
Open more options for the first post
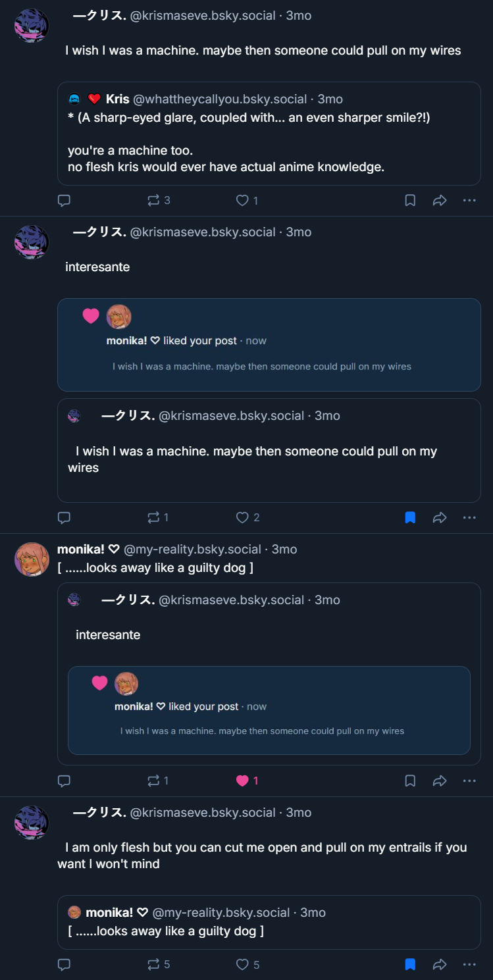point(469,200)
